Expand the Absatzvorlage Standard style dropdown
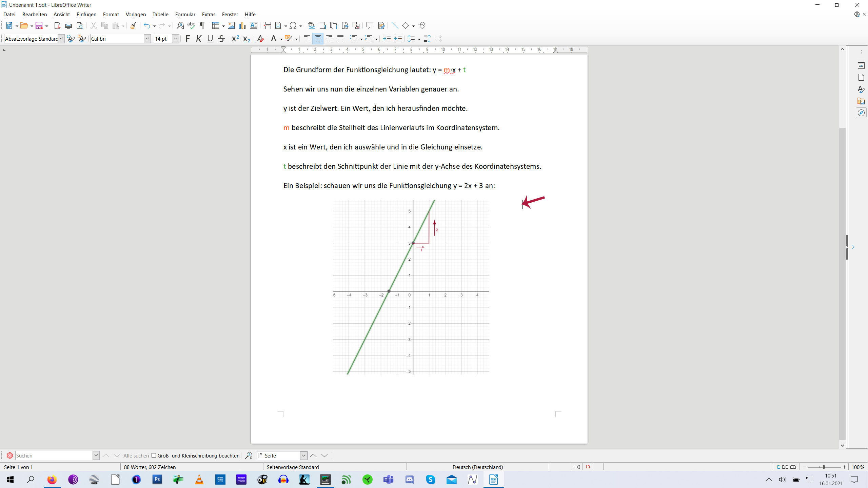The width and height of the screenshot is (868, 488). [x=61, y=39]
